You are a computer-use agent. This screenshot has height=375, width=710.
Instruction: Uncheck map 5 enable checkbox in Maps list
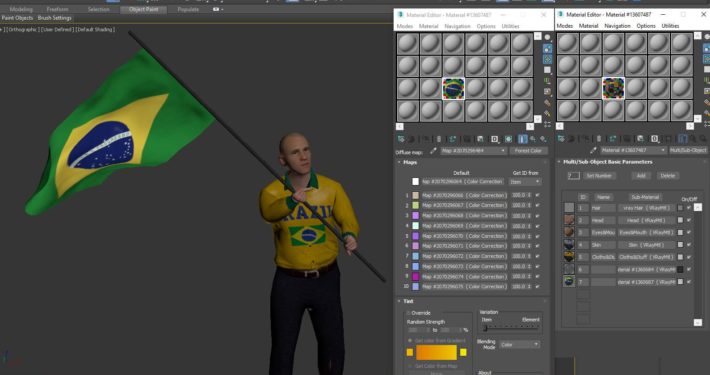point(537,236)
